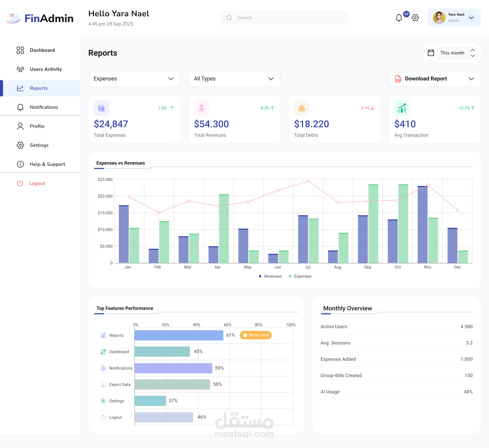Open the Profile page
Image resolution: width=489 pixels, height=448 pixels.
(x=40, y=126)
